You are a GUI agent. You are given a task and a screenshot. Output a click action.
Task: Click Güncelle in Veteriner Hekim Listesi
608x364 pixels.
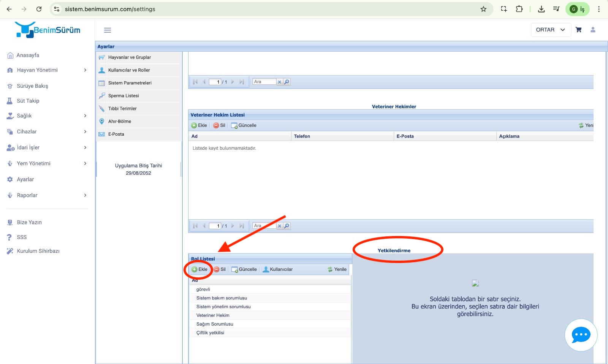[x=244, y=125]
